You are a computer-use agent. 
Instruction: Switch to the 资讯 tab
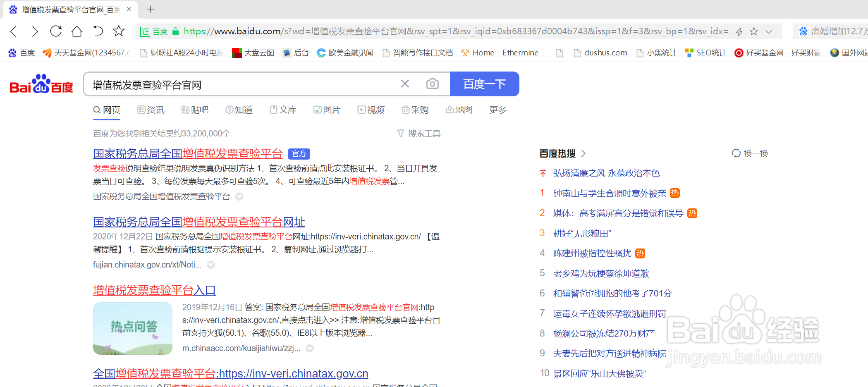(x=151, y=110)
